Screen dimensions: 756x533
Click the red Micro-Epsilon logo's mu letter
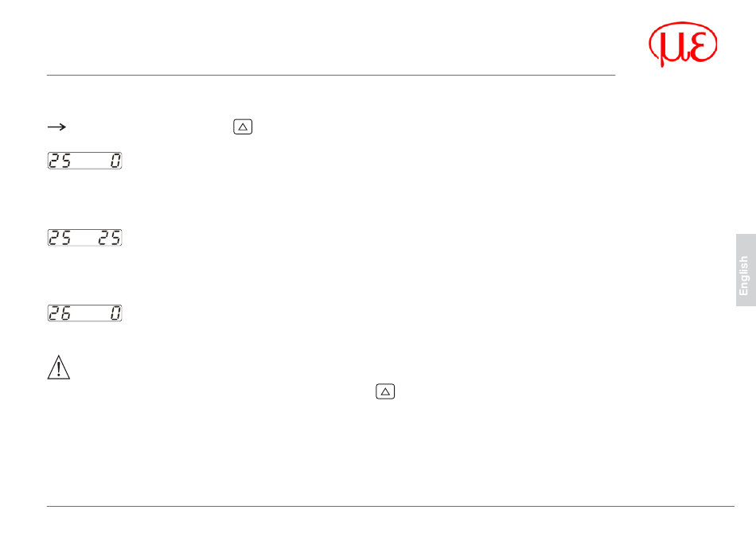pos(668,48)
